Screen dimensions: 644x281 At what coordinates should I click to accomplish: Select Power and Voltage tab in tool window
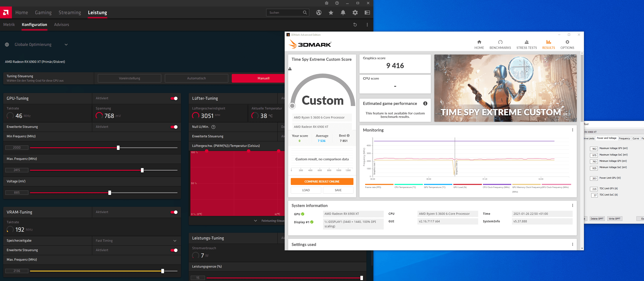(x=607, y=138)
